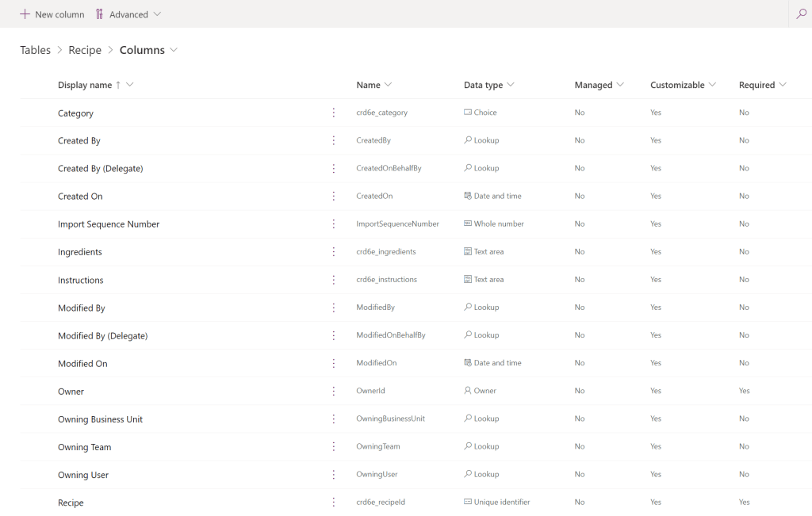Add a New column
This screenshot has width=812, height=516.
[52, 14]
